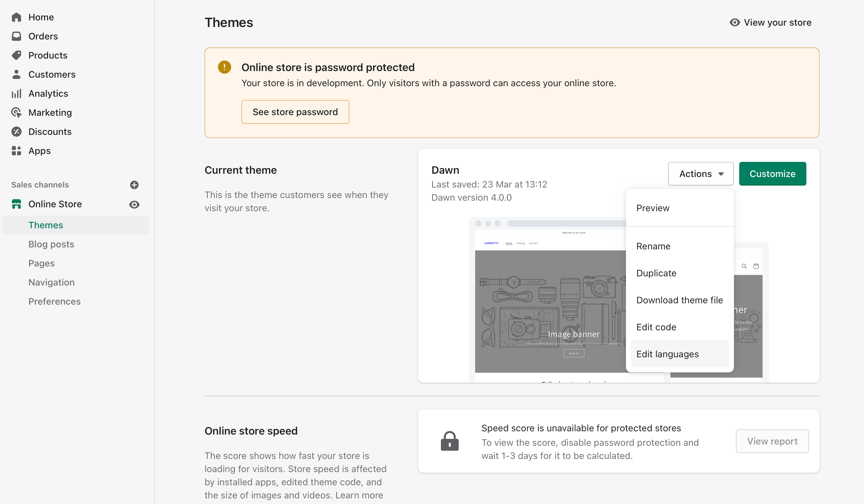Open Orders via the inbox icon
Image resolution: width=864 pixels, height=504 pixels.
pyautogui.click(x=16, y=36)
